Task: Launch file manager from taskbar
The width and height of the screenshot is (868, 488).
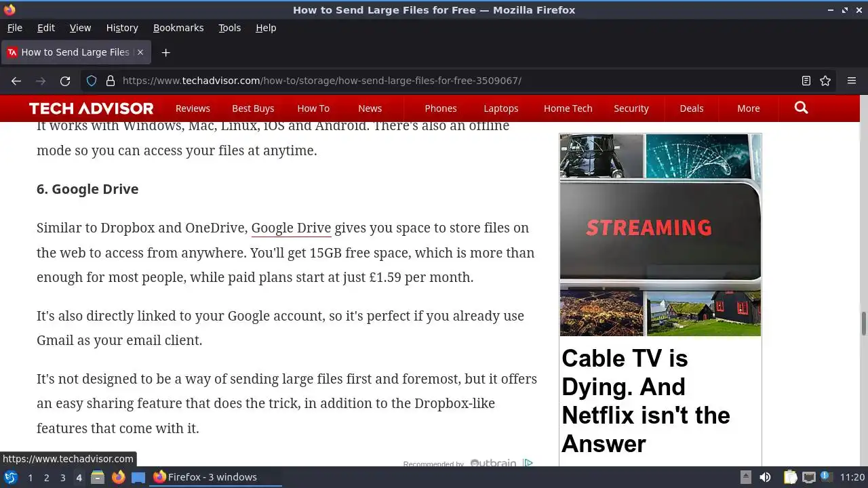Action: point(98,477)
